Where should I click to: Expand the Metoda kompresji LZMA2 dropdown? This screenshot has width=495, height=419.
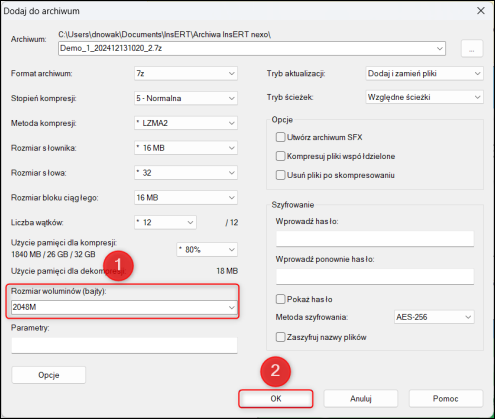[x=186, y=123]
